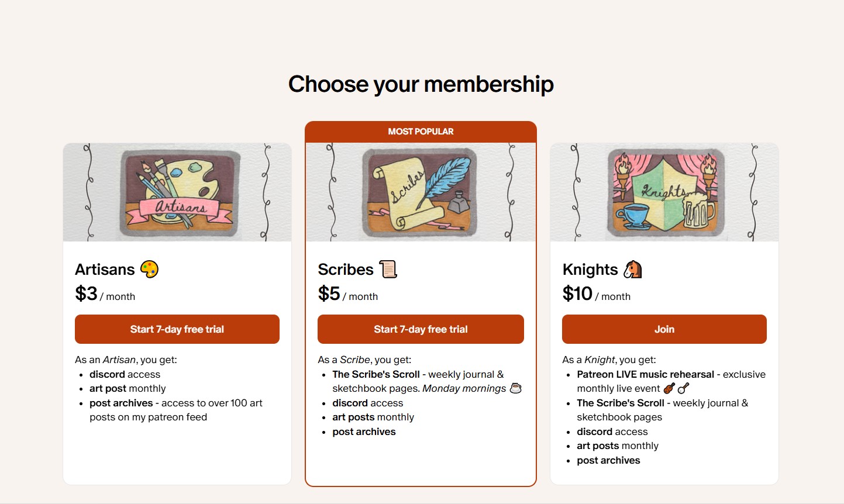
Task: Click the $5 / month price
Action: tap(348, 294)
